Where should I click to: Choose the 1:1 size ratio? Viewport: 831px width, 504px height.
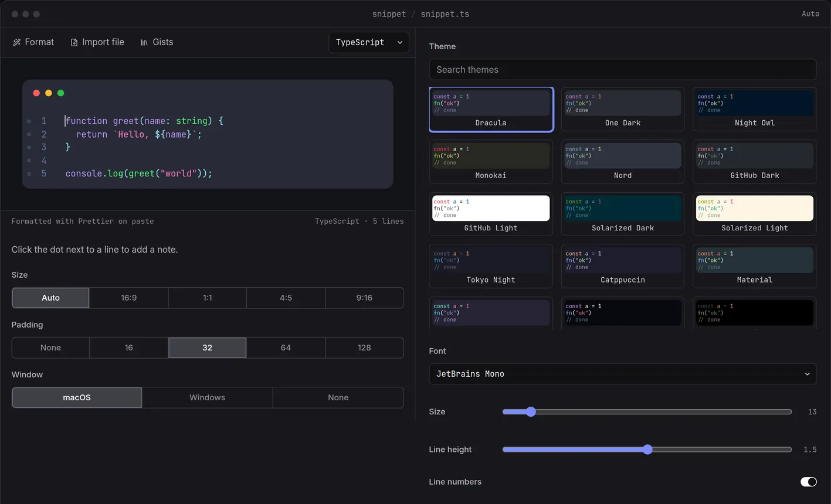[208, 298]
